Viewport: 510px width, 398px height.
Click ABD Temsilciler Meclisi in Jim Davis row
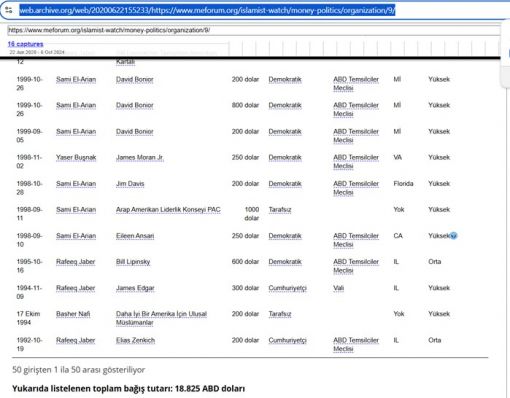coord(356,188)
